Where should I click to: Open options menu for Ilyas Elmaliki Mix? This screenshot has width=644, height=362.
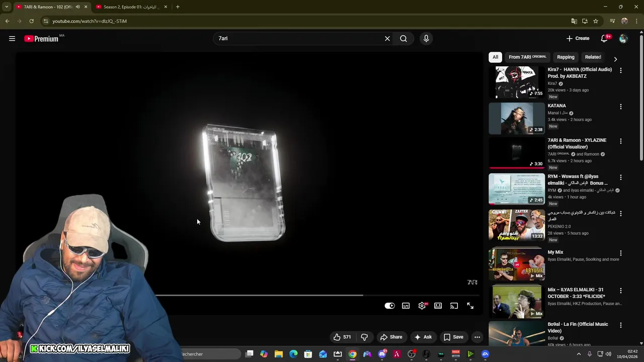[621, 291]
